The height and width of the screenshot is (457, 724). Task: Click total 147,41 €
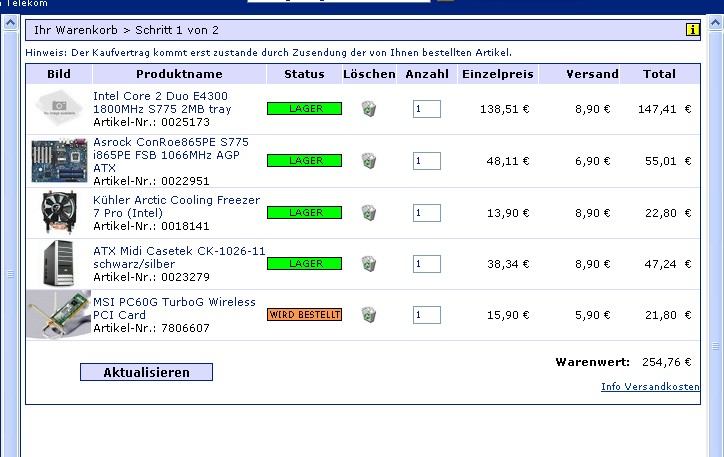coord(664,109)
